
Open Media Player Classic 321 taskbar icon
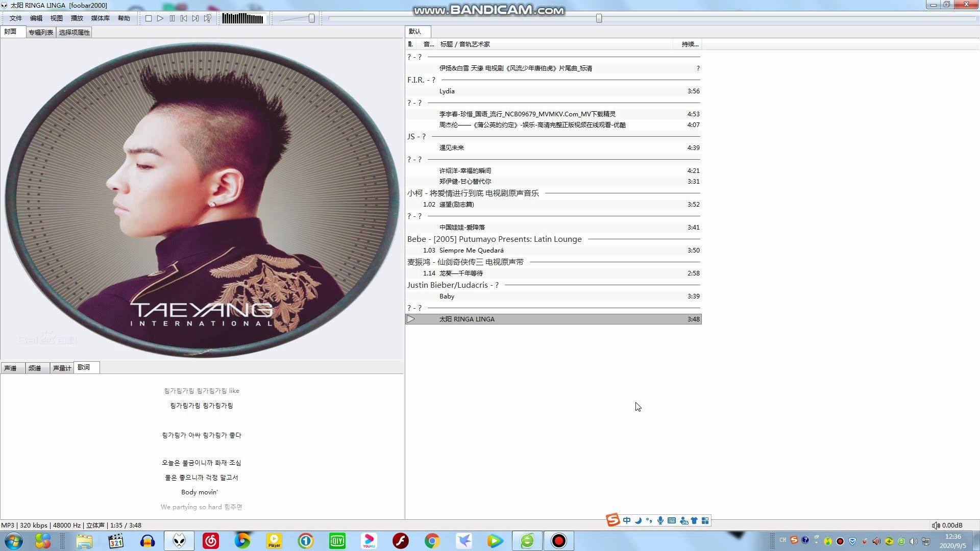(x=116, y=541)
